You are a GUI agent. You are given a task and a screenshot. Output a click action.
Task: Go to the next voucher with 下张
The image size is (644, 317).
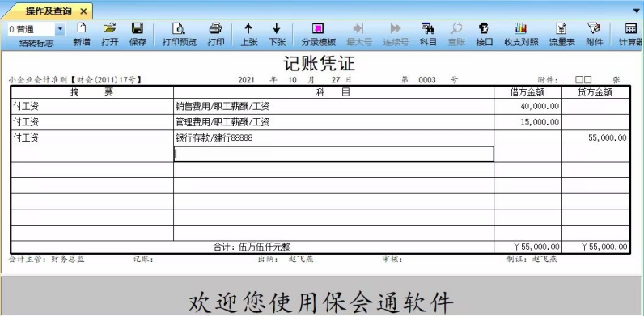pos(277,34)
